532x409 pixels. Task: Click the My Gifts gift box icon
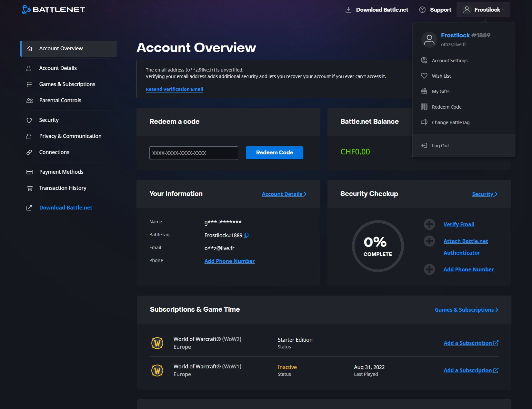coord(424,91)
